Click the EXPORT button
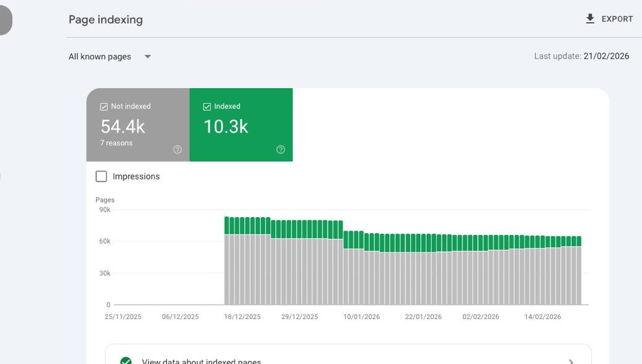 coord(608,19)
